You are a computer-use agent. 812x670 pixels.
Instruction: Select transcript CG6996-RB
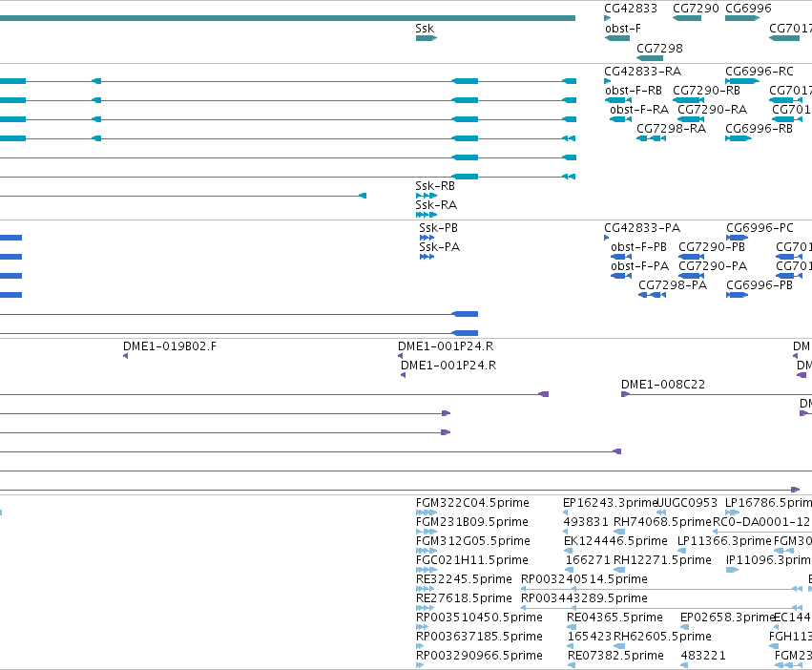coord(759,129)
